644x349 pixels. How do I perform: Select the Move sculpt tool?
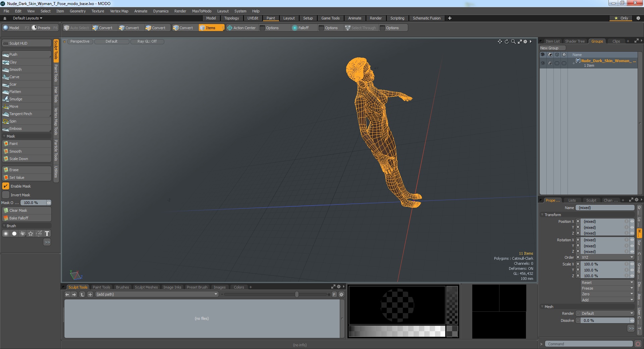(x=26, y=106)
